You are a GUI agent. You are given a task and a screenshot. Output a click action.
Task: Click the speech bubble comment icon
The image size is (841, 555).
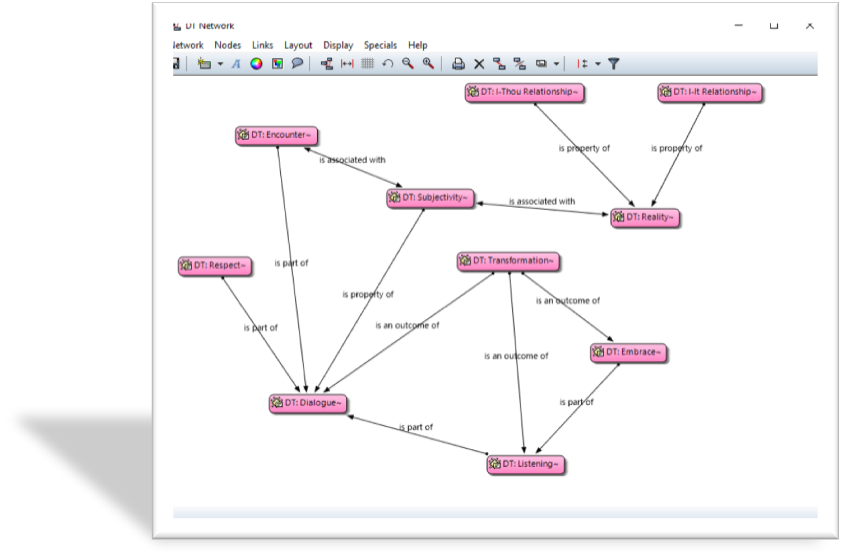297,64
